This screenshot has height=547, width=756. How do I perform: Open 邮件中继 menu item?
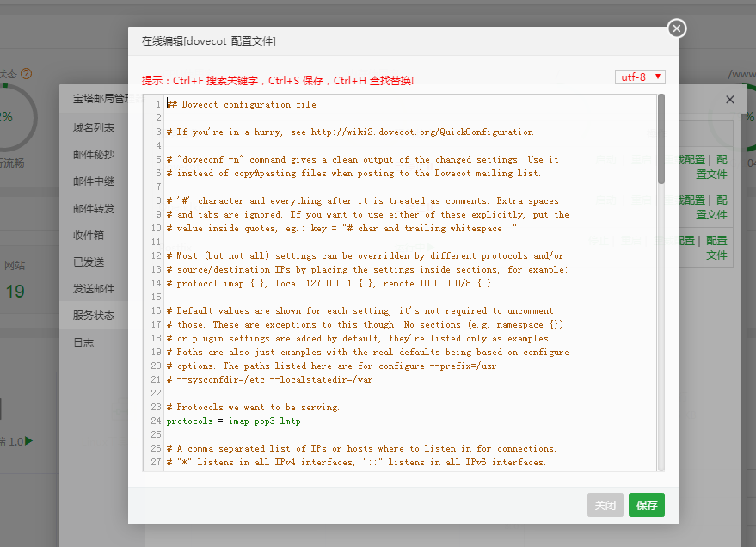pos(94,181)
